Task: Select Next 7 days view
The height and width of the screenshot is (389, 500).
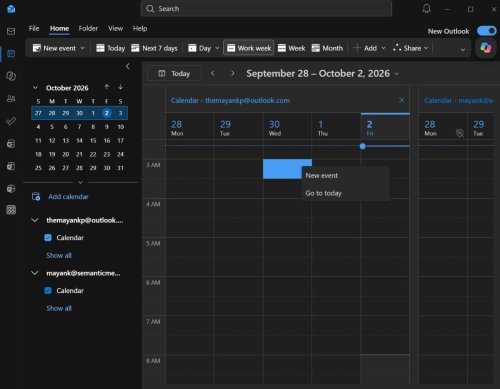Action: click(x=154, y=48)
